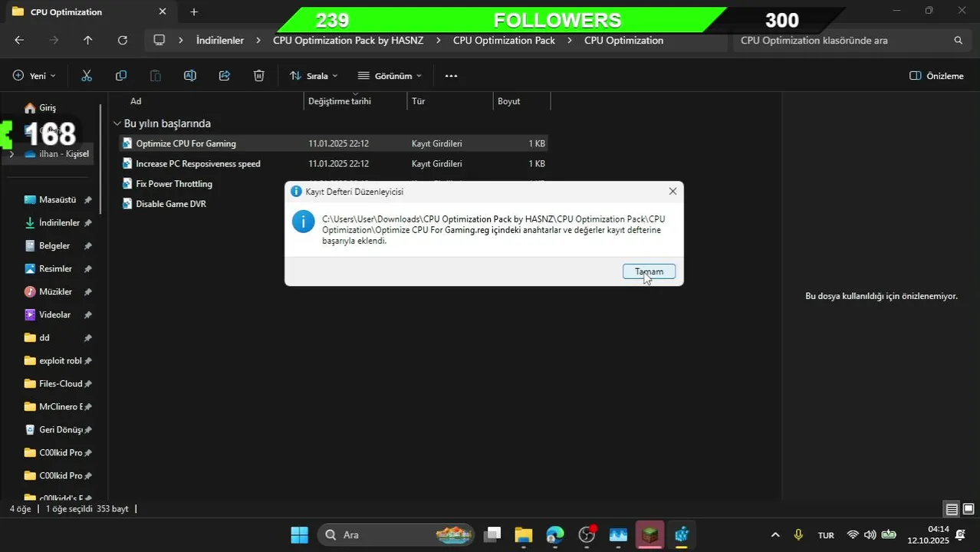Viewport: 980px width, 552px height.
Task: Open MrClinero folder in sidebar
Action: click(x=61, y=407)
